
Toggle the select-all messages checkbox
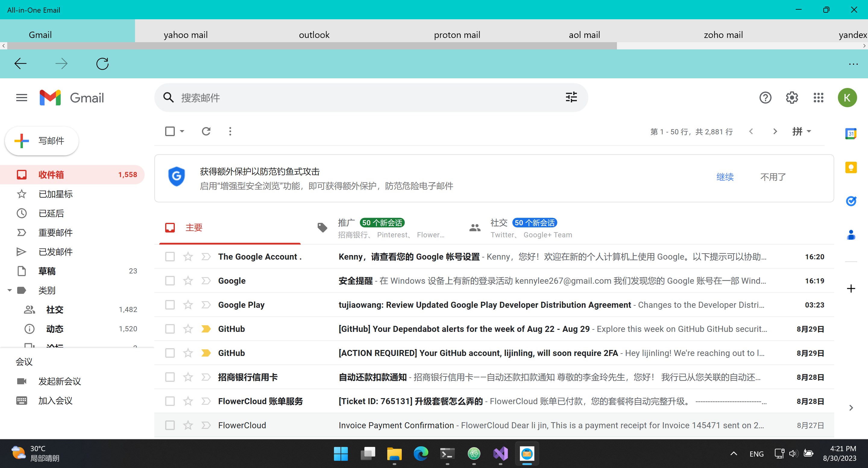(169, 131)
